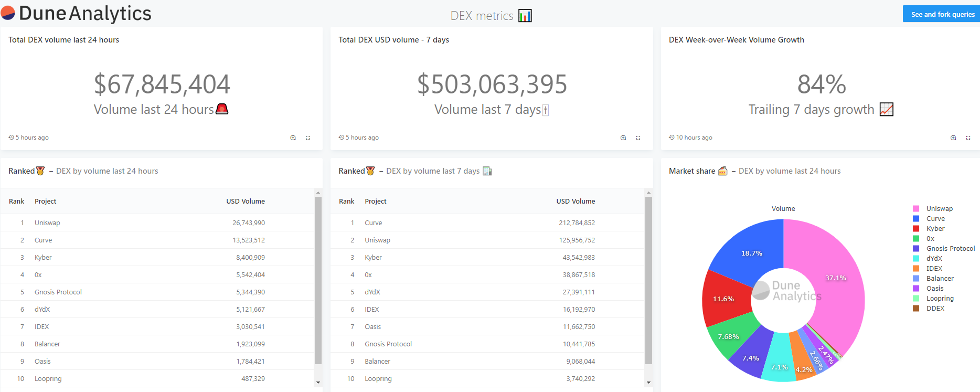Click the Project column header in the 7 days table
Image resolution: width=980 pixels, height=392 pixels.
(x=376, y=202)
